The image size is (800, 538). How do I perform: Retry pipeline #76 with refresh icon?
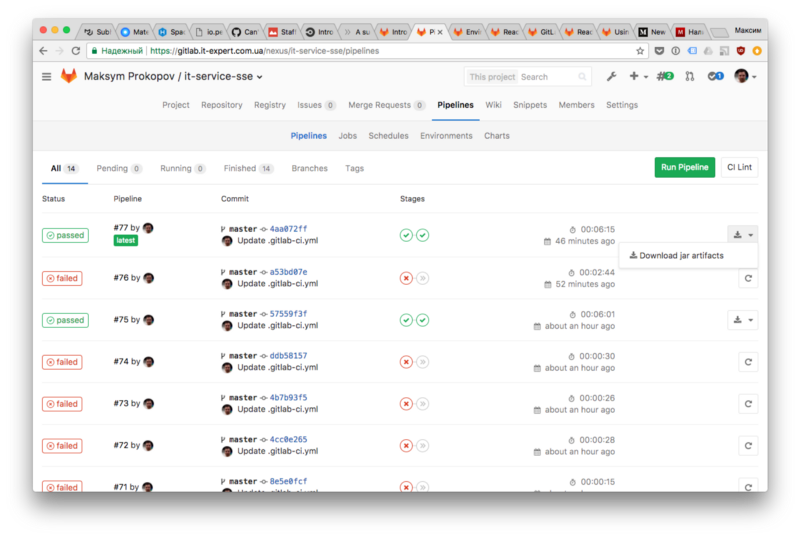click(x=747, y=278)
